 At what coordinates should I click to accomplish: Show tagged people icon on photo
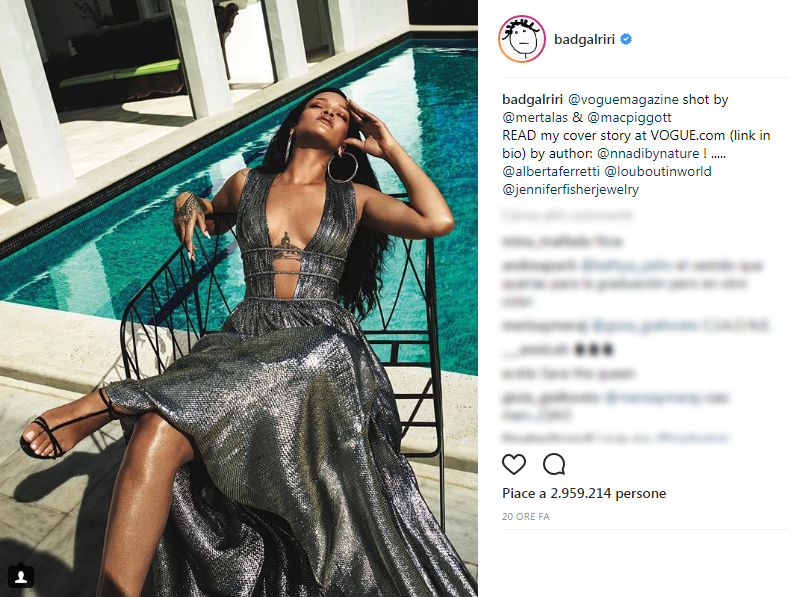point(21,577)
